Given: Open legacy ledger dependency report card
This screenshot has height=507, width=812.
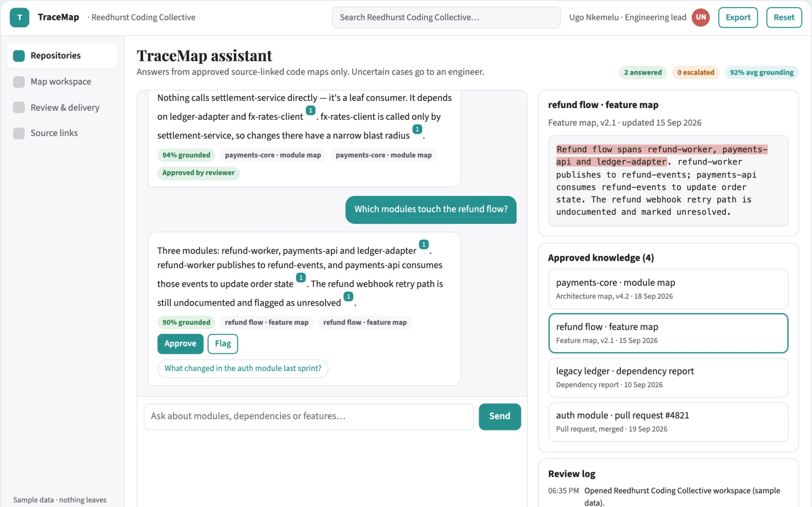Looking at the screenshot, I should tap(668, 378).
